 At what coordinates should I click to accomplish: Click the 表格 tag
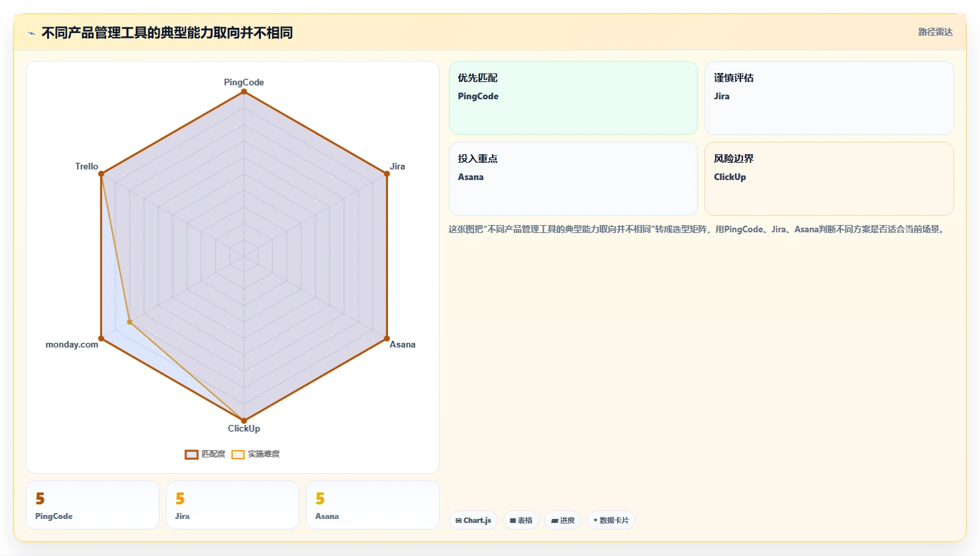click(x=521, y=520)
